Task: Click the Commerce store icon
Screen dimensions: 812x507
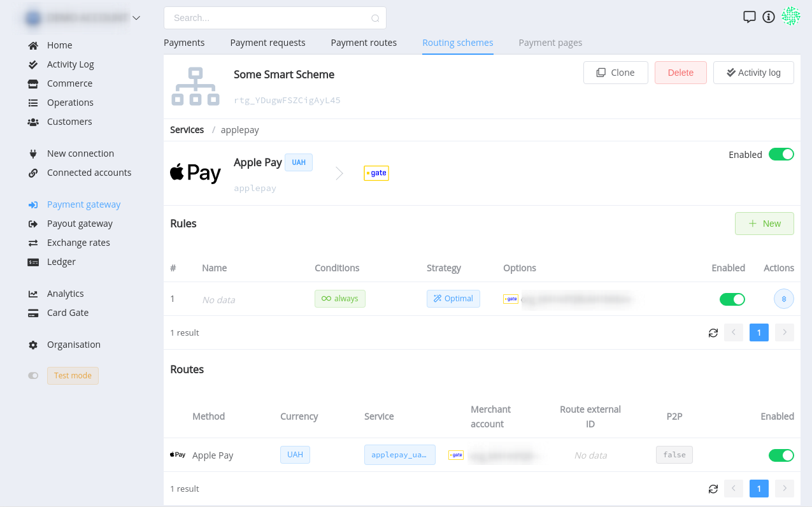Action: (x=33, y=83)
